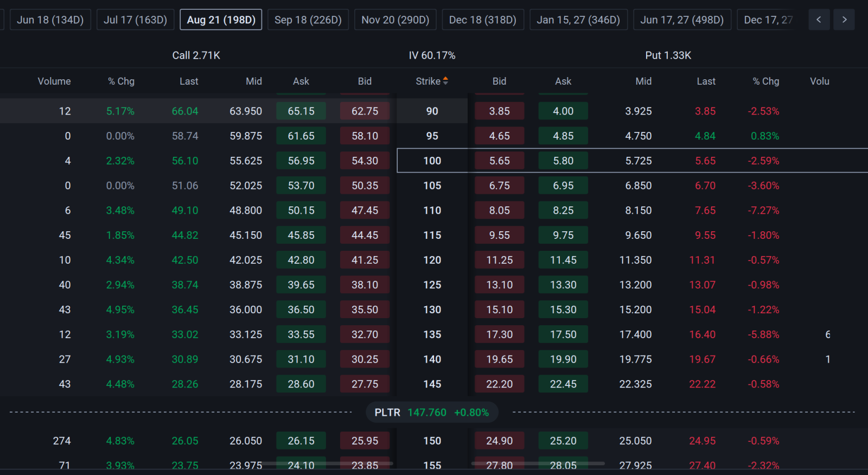The width and height of the screenshot is (868, 475).
Task: Choose the Jun 17, 27 (498D) expiration
Action: point(682,20)
